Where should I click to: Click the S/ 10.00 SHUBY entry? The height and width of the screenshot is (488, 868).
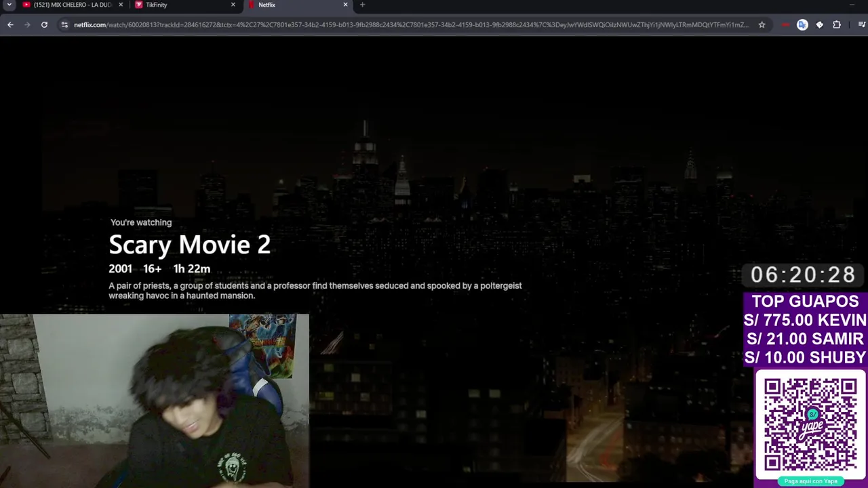coord(805,357)
